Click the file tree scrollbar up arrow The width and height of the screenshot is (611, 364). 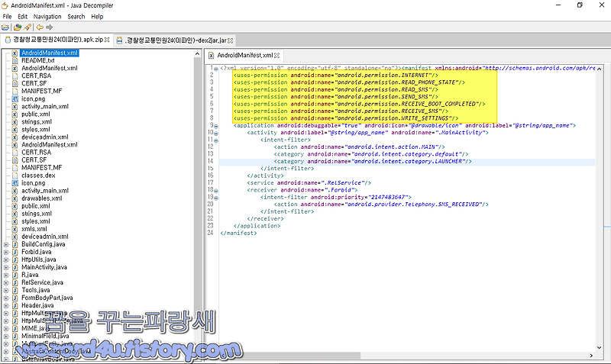click(x=197, y=54)
